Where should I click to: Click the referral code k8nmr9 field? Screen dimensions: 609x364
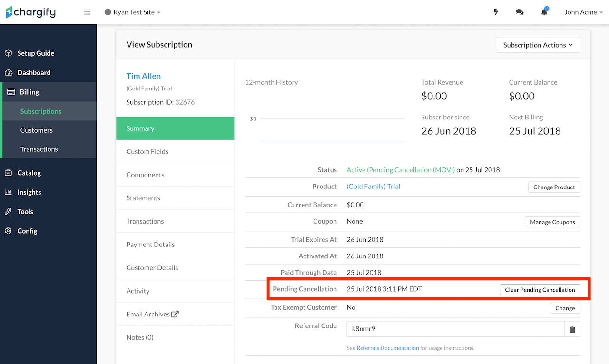click(455, 329)
